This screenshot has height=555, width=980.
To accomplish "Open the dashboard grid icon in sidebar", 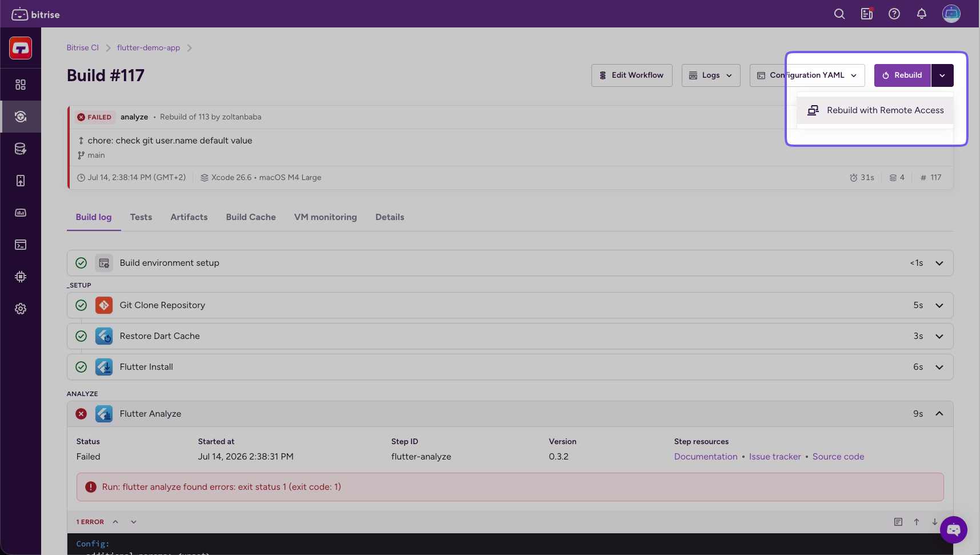I will (21, 85).
